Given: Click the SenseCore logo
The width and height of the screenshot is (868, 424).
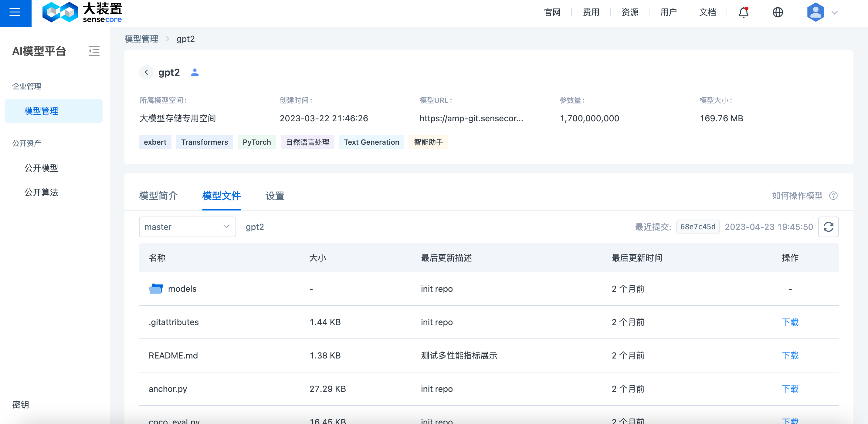Looking at the screenshot, I should point(82,12).
